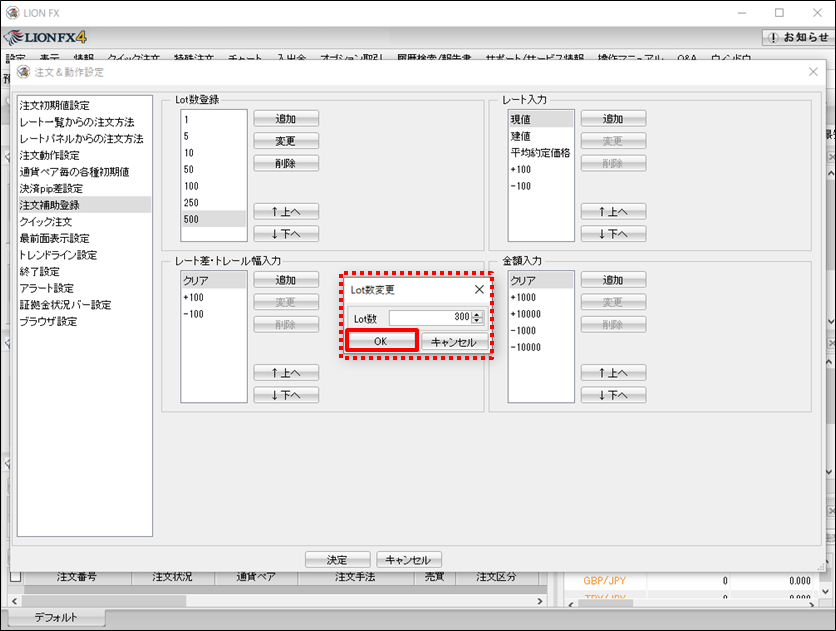Select +10000 in the 金額入力 list
The image size is (836, 631).
coord(541,314)
